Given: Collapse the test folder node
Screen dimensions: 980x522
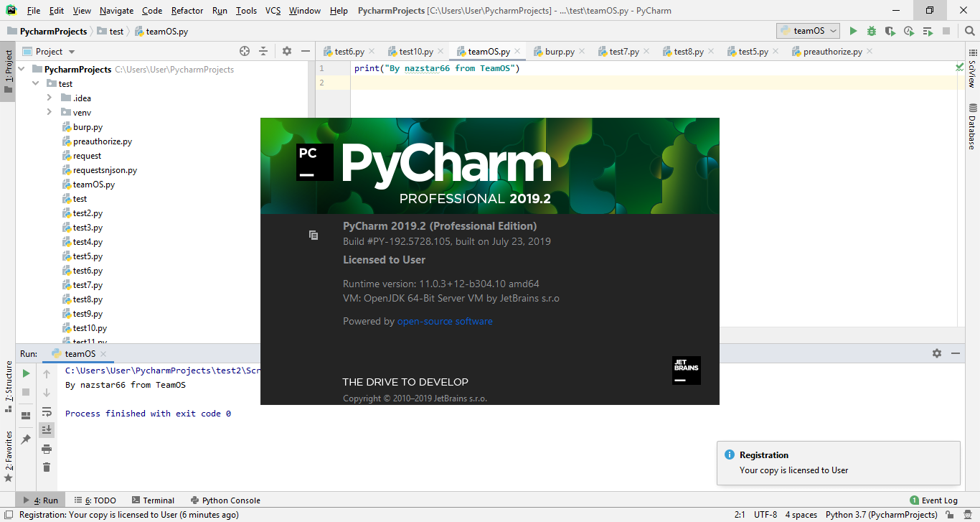Looking at the screenshot, I should (x=36, y=84).
